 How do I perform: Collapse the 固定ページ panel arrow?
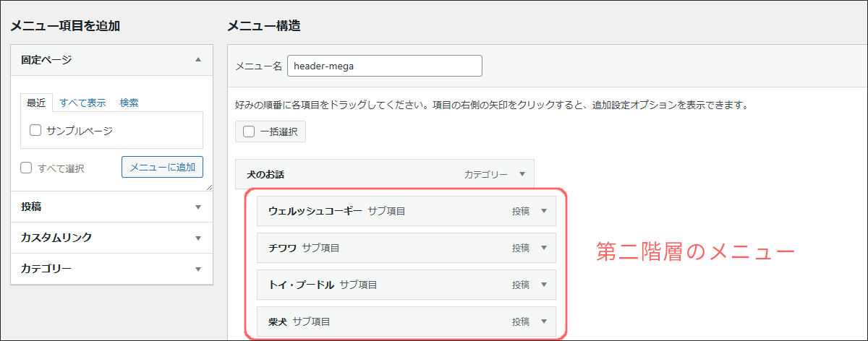198,60
